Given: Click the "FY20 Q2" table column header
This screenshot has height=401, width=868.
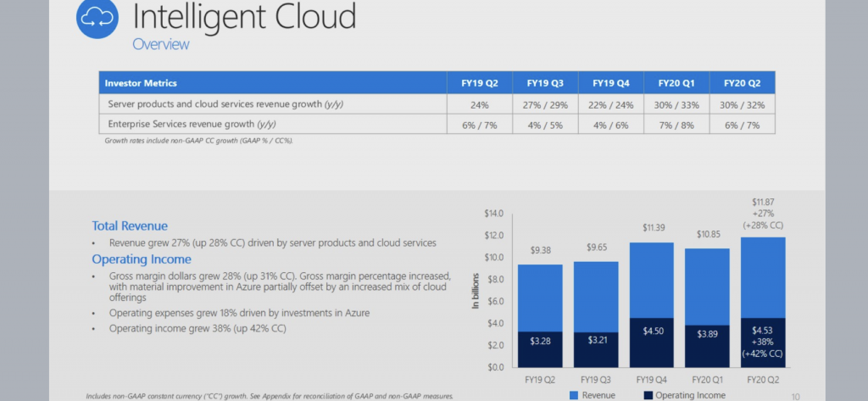Looking at the screenshot, I should click(x=743, y=83).
